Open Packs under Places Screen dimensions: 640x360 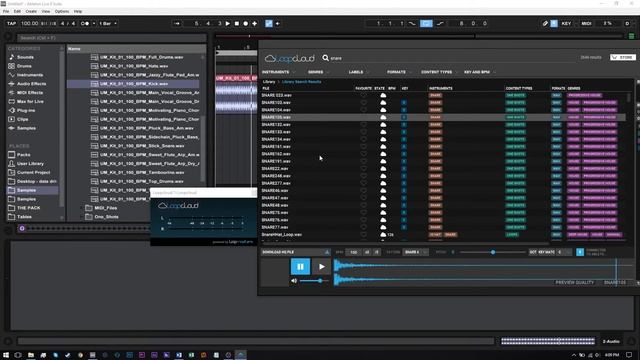click(x=23, y=155)
